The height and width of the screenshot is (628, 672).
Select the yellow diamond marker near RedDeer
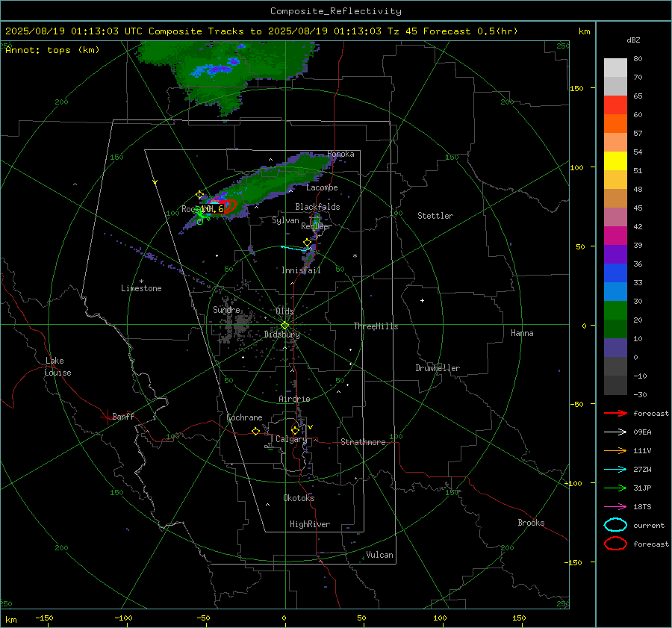307,243
